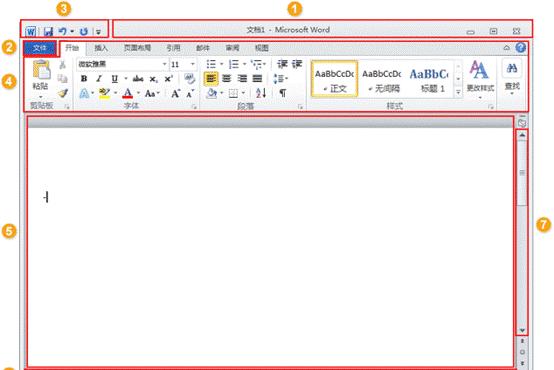
Task: Open the Undo history dropdown arrow
Action: tap(72, 31)
